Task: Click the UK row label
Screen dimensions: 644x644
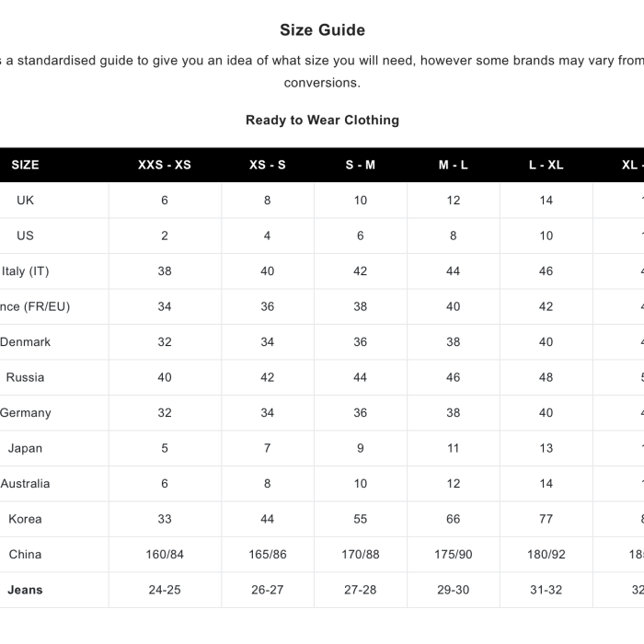Action: (25, 200)
